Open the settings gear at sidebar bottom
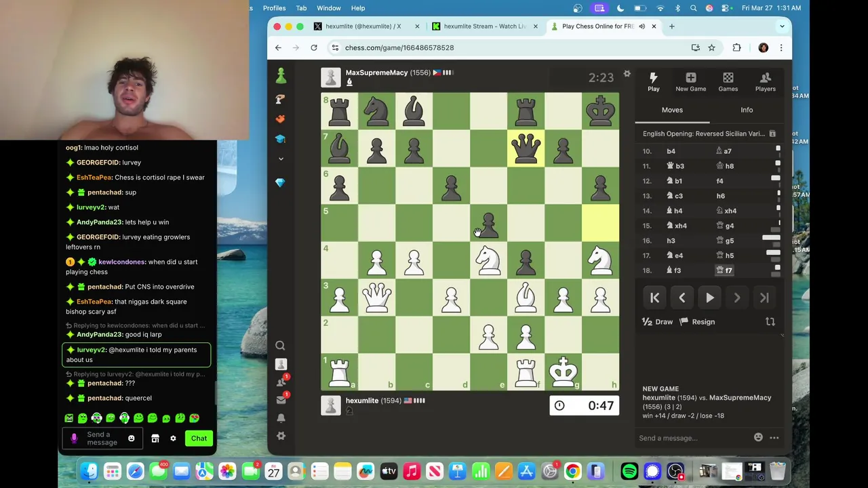The width and height of the screenshot is (868, 488). coord(281,436)
